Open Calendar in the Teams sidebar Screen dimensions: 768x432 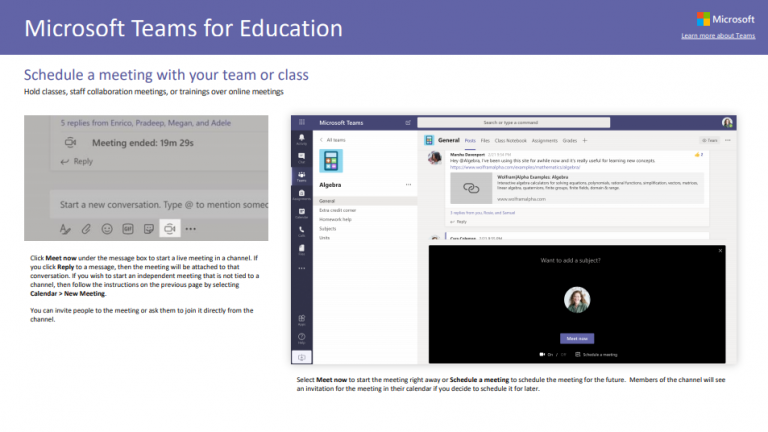pyautogui.click(x=302, y=213)
